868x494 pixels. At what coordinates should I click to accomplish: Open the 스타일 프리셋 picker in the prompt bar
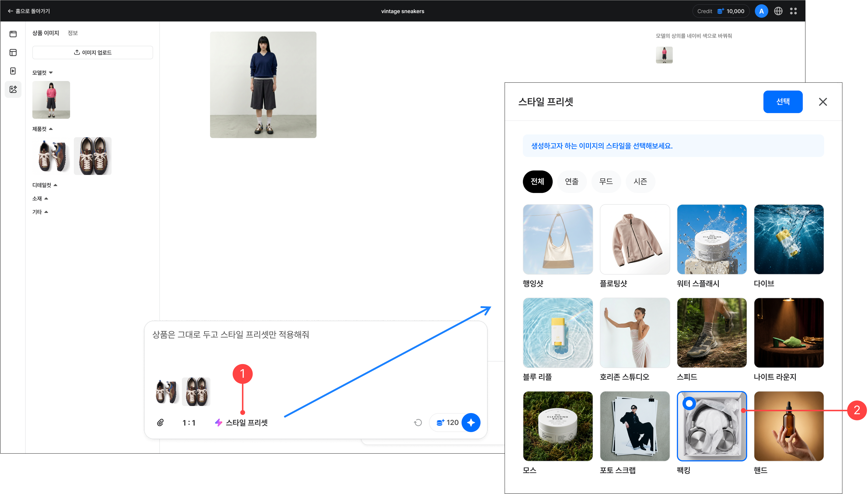[x=241, y=423]
